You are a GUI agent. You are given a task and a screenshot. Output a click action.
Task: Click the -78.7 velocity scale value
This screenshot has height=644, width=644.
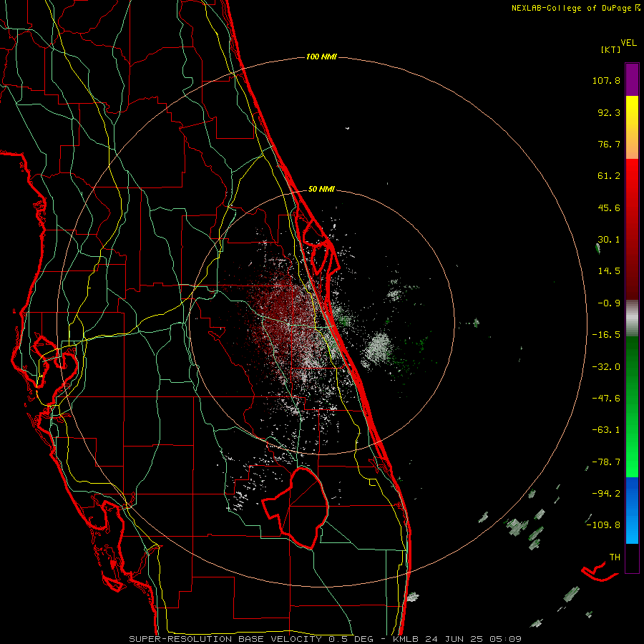coord(606,462)
